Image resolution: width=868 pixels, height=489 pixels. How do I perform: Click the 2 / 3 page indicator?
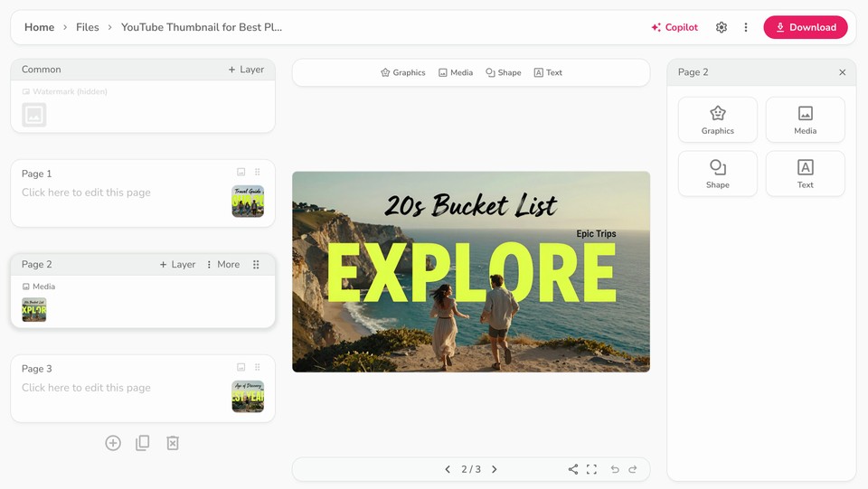[471, 469]
